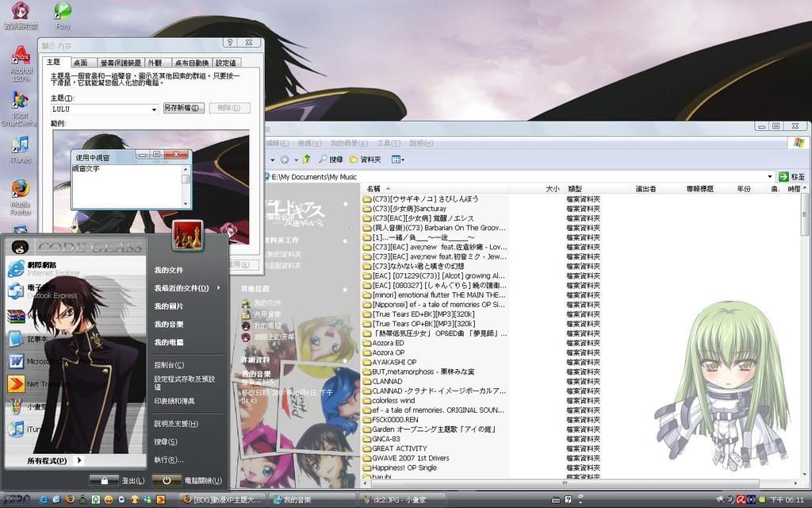Viewport: 812px width, 508px height.
Task: Select the GREAT ACTIVITY folder
Action: pos(395,448)
